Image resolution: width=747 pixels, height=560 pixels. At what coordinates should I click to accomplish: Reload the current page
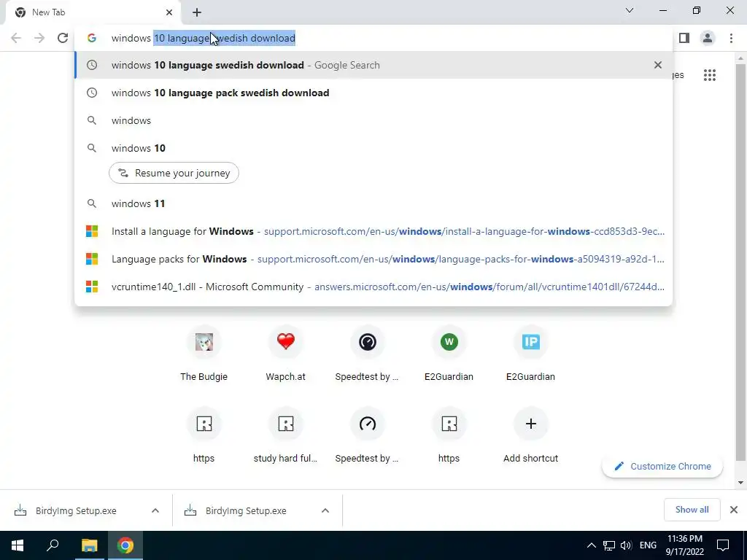[63, 38]
